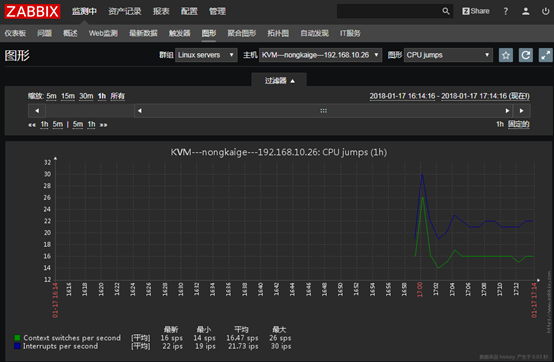Viewport: 554px width, 362px height.
Task: Click the slider's right inner arrow
Action: [507, 111]
